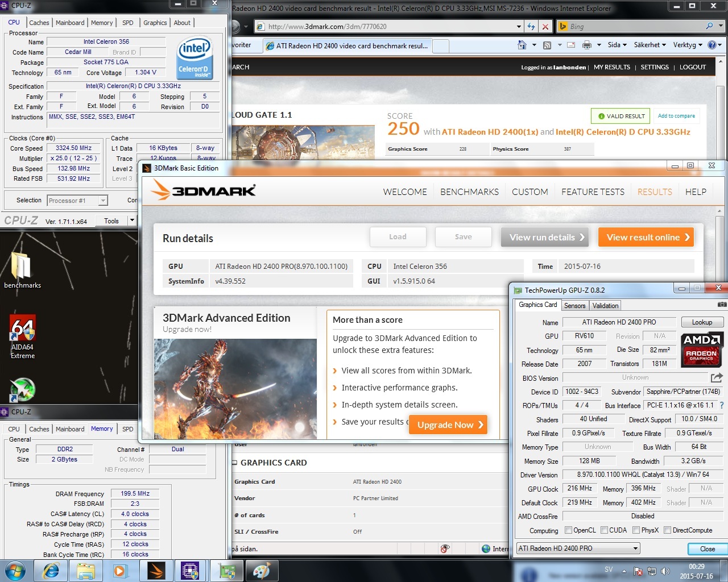
Task: Toggle the PhysX checkbox in GPU-Z
Action: pos(636,530)
